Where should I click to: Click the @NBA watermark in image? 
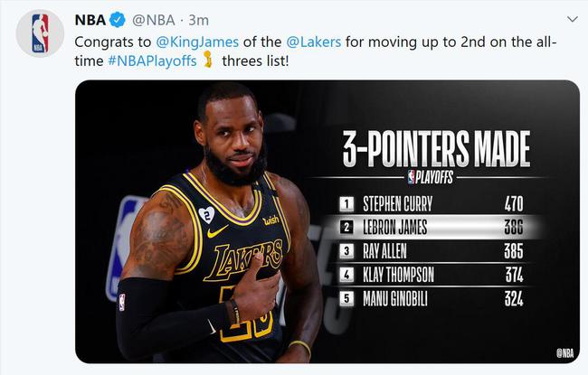563,352
